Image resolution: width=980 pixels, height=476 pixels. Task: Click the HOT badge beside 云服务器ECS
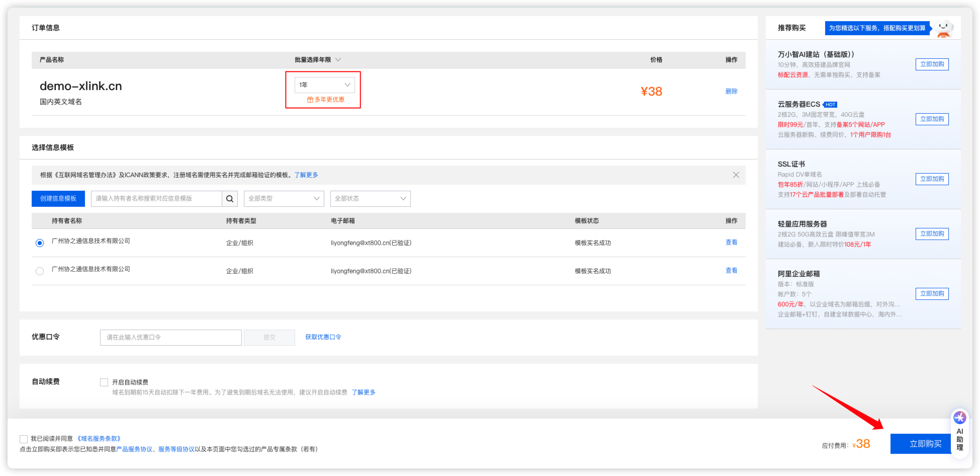point(830,105)
